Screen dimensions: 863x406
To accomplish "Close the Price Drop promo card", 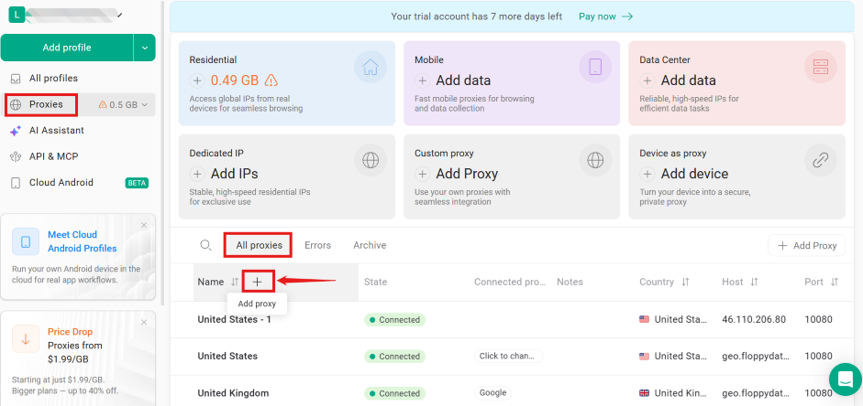I will [144, 322].
